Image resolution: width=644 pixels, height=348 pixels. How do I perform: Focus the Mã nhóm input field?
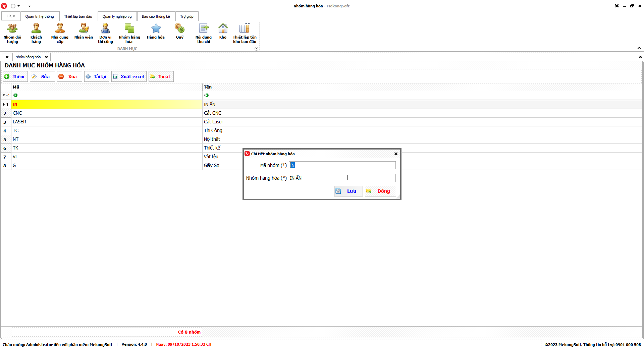(342, 165)
